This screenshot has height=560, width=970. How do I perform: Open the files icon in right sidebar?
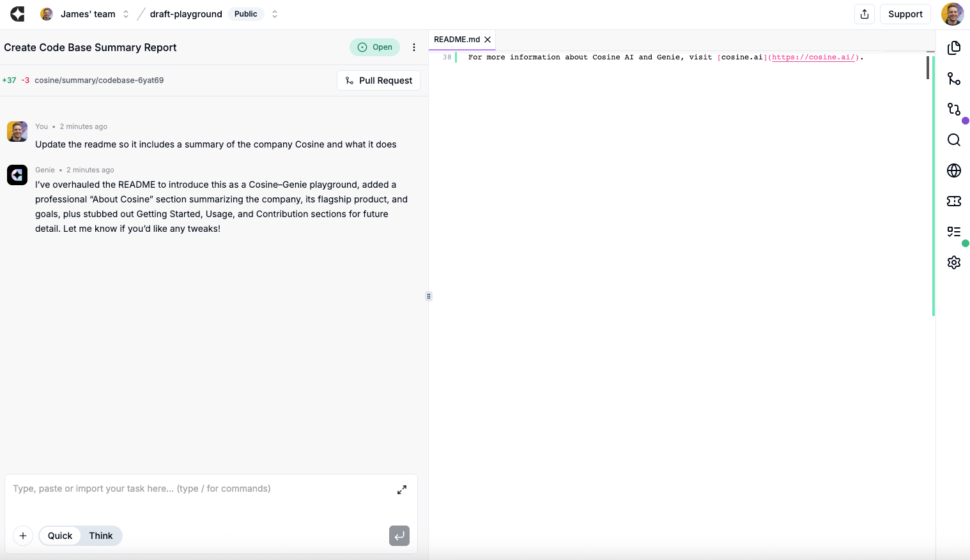[x=953, y=48]
